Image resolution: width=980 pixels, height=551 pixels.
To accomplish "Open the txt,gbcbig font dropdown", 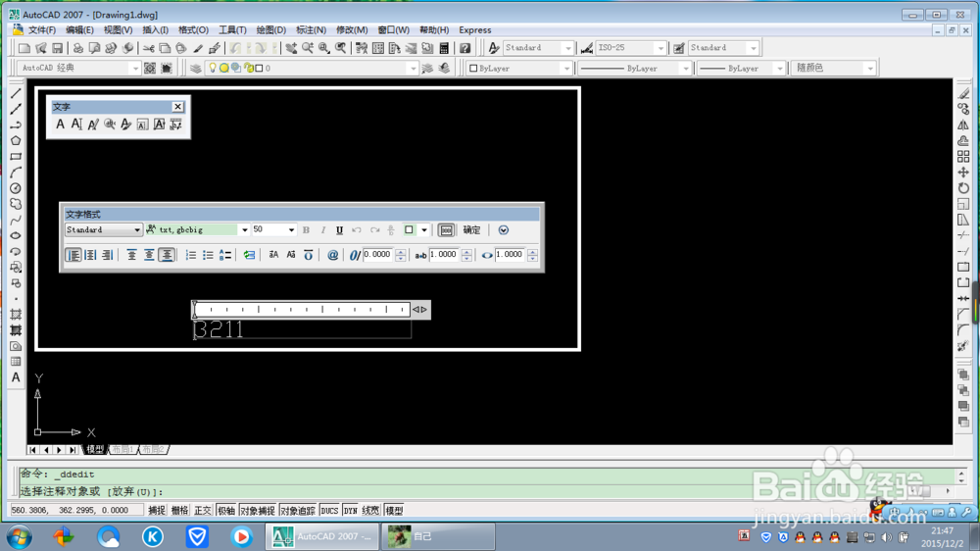I will 244,230.
